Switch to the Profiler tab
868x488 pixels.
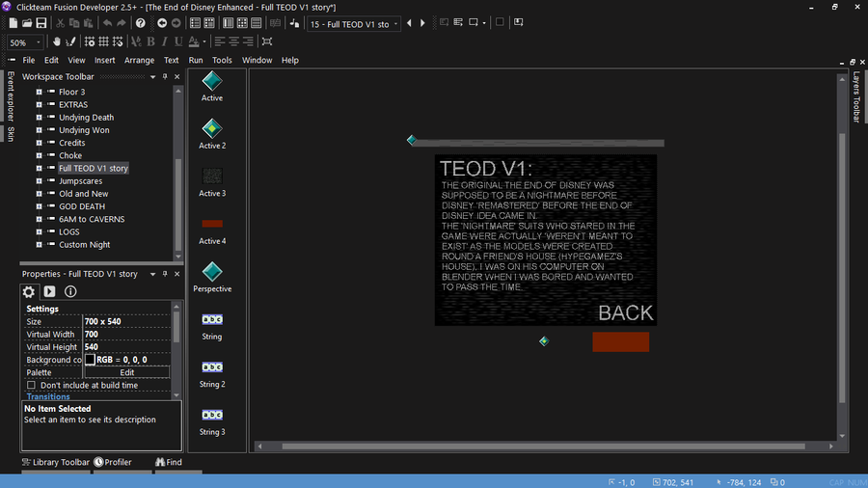click(x=113, y=462)
